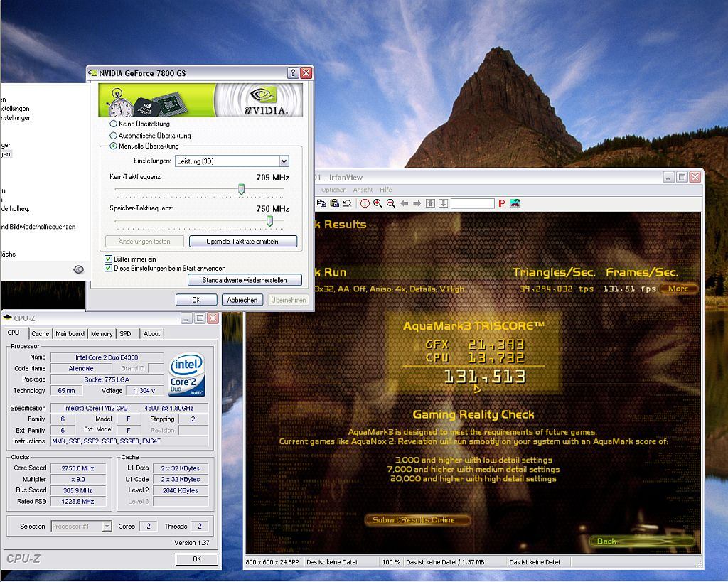Click the Paste icon in IrfanView toolbar
Screen dimensions: 728x582
(334, 203)
